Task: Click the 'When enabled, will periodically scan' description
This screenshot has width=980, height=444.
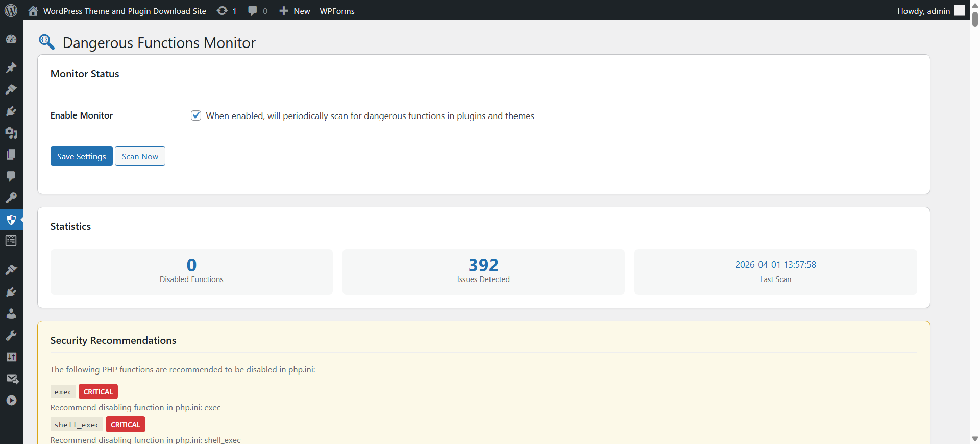Action: [x=370, y=116]
